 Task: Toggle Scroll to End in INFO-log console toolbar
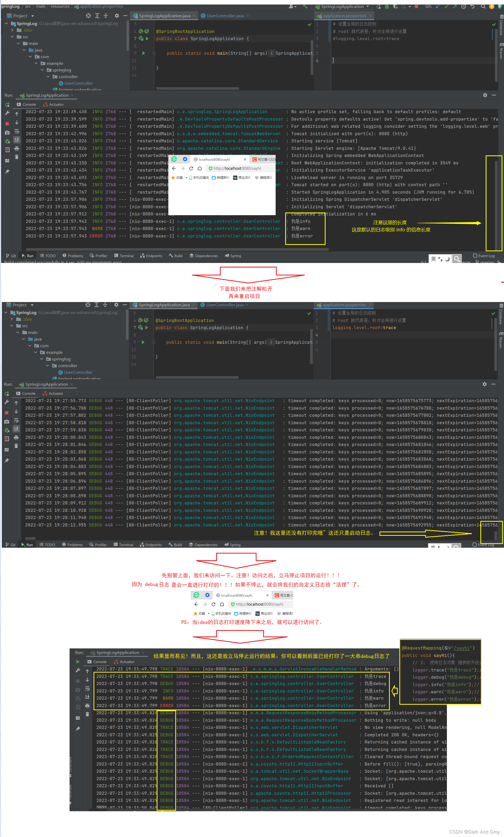click(17, 140)
